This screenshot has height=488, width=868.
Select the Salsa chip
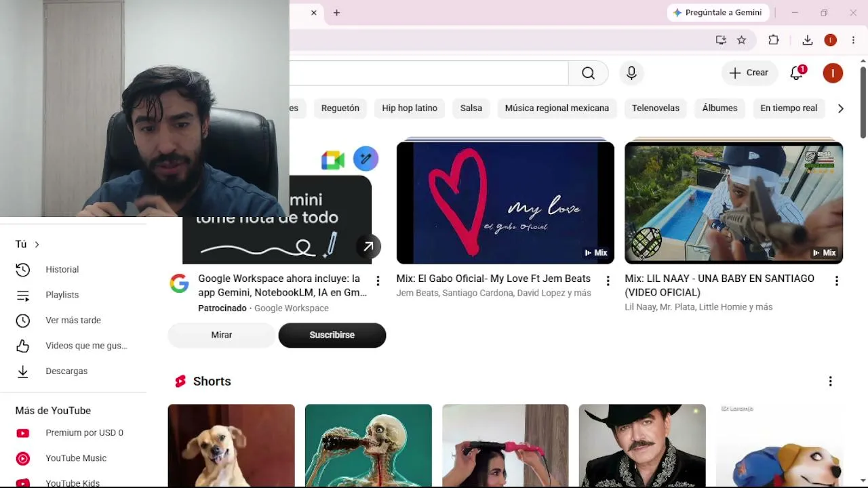coord(471,108)
